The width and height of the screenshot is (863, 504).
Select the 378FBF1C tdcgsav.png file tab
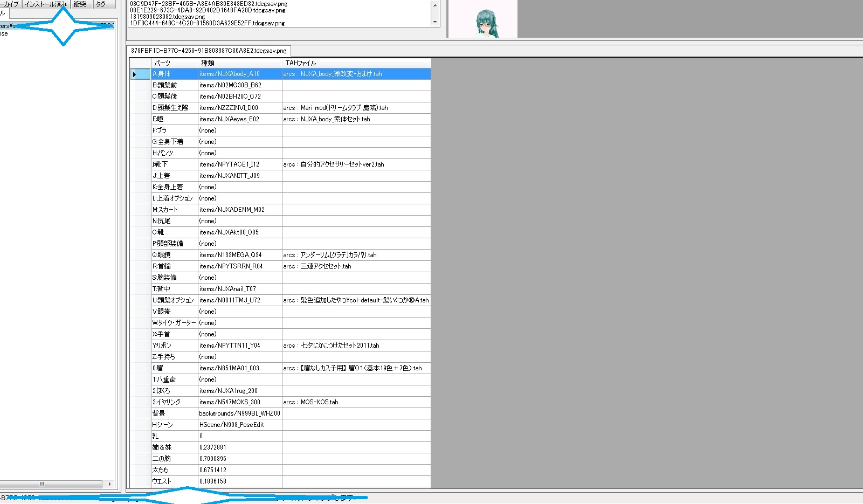pyautogui.click(x=209, y=51)
